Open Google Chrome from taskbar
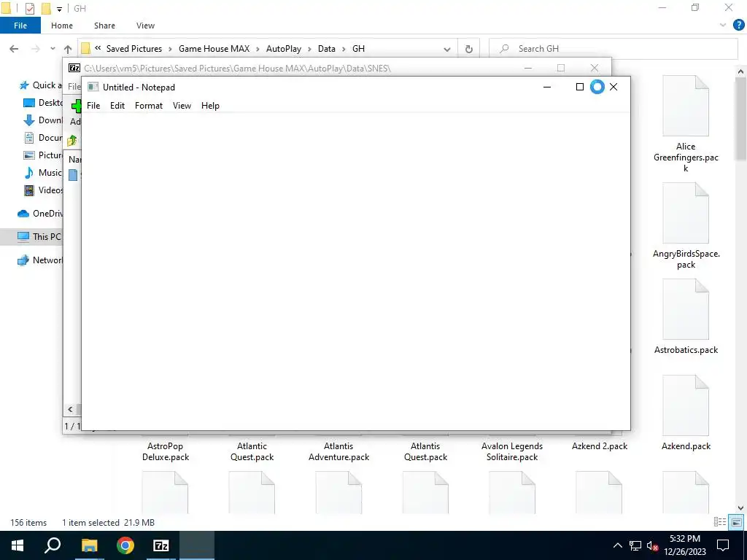The height and width of the screenshot is (560, 747). coord(125,545)
